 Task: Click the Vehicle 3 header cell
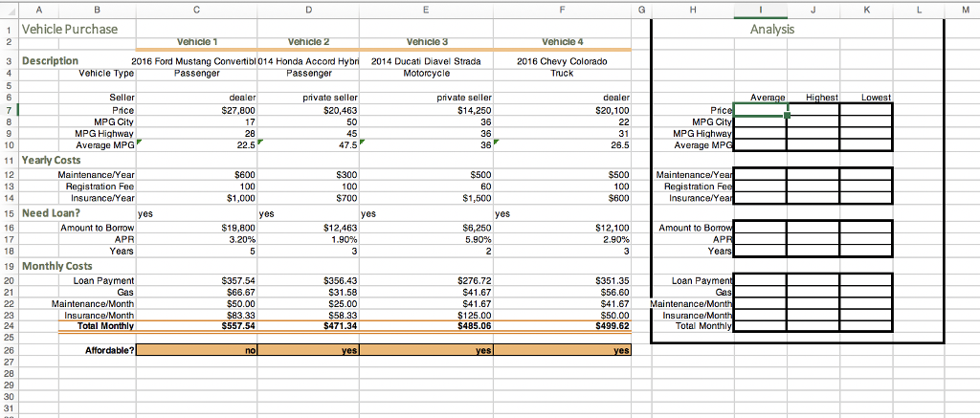pyautogui.click(x=426, y=42)
